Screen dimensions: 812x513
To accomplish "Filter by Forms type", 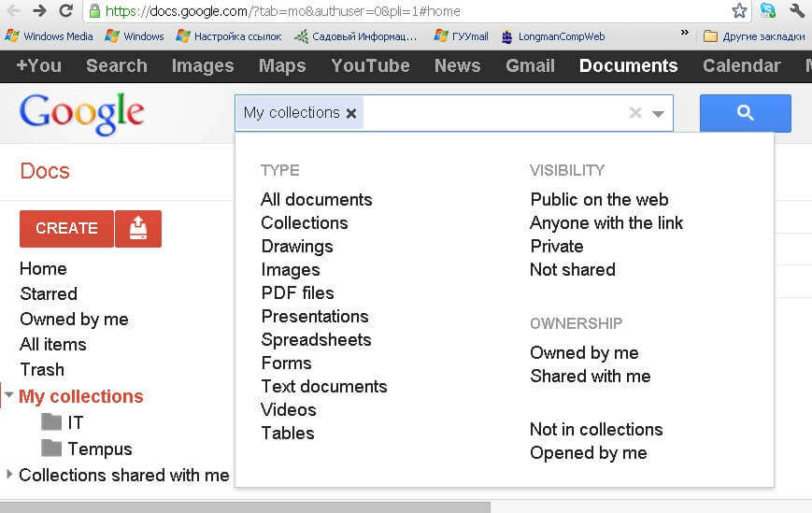I will pos(286,363).
